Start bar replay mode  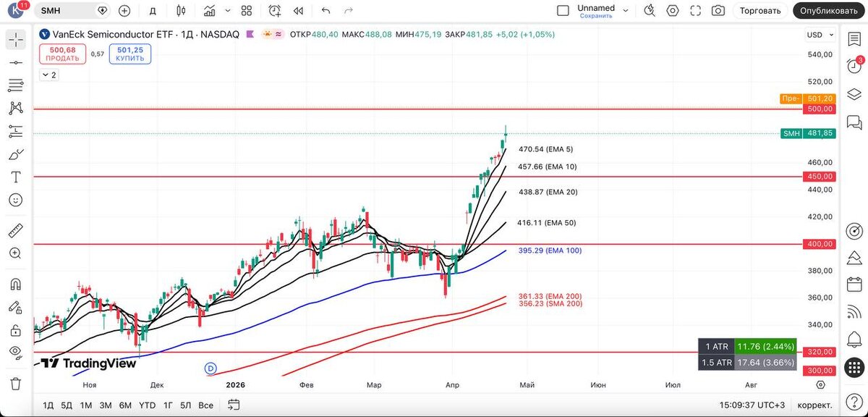coord(298,11)
